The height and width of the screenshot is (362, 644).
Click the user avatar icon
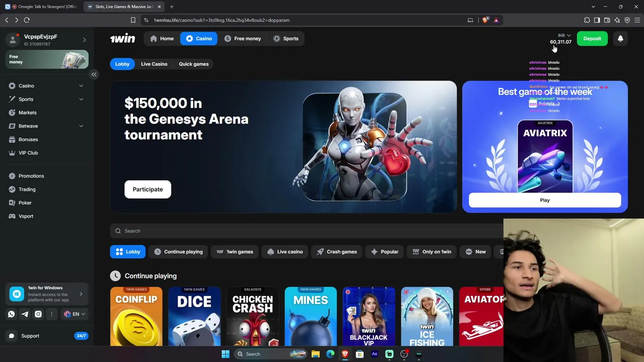point(13,40)
